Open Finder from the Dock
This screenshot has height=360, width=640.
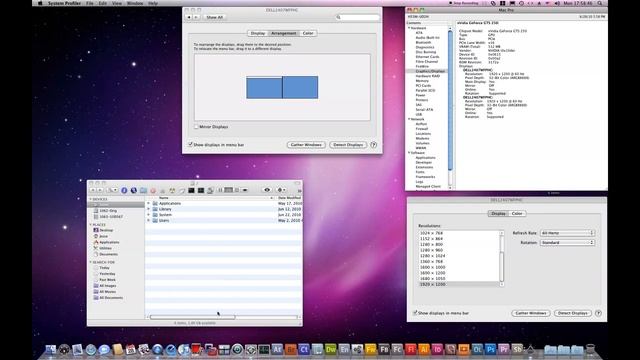click(50, 350)
